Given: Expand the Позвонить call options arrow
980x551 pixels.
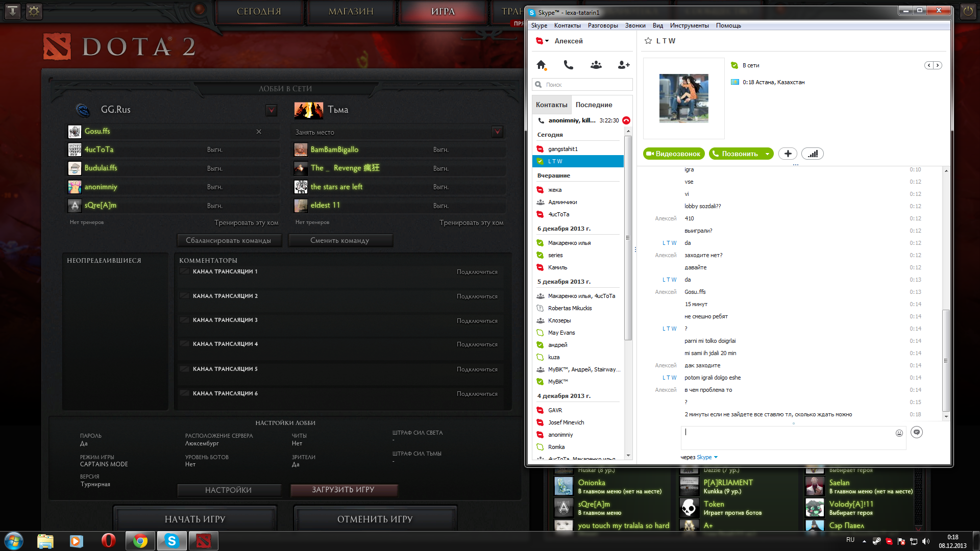Looking at the screenshot, I should click(x=767, y=154).
